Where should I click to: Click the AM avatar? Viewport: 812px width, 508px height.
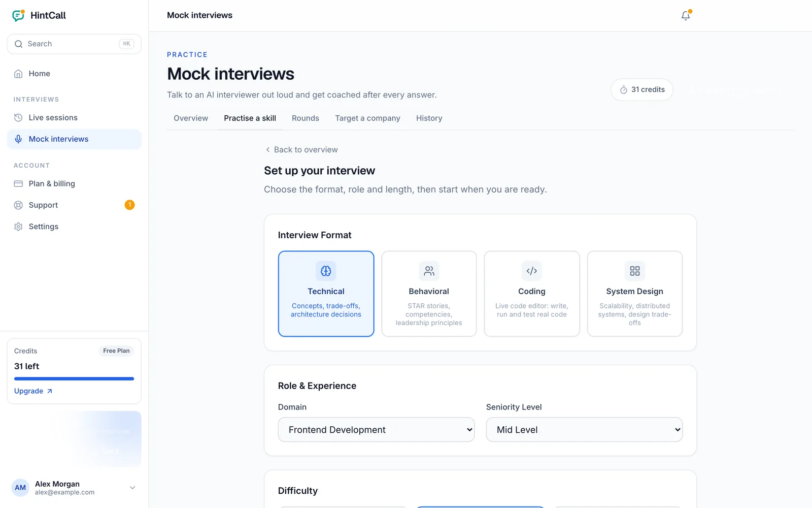tap(20, 488)
